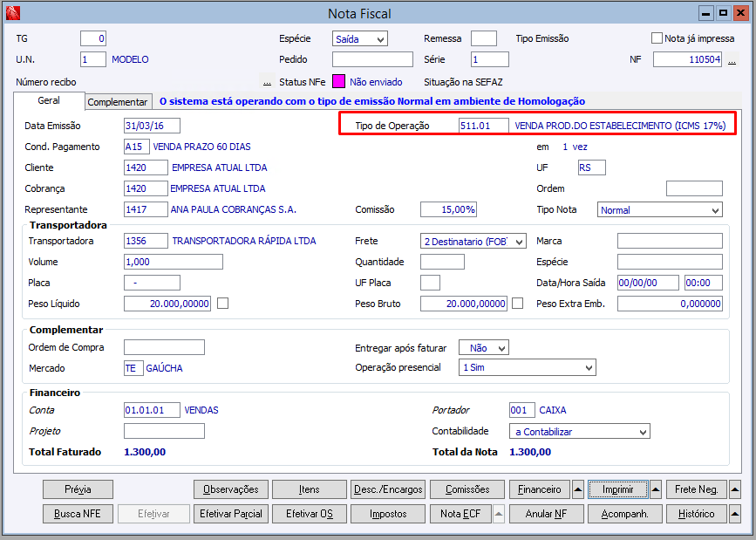Click the Placa input field

point(152,283)
